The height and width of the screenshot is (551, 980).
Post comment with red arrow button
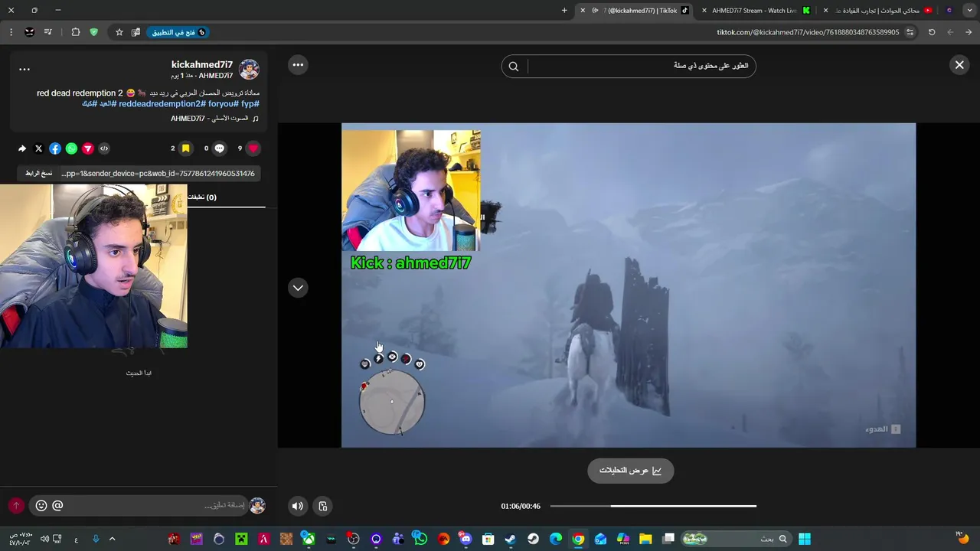click(x=16, y=506)
